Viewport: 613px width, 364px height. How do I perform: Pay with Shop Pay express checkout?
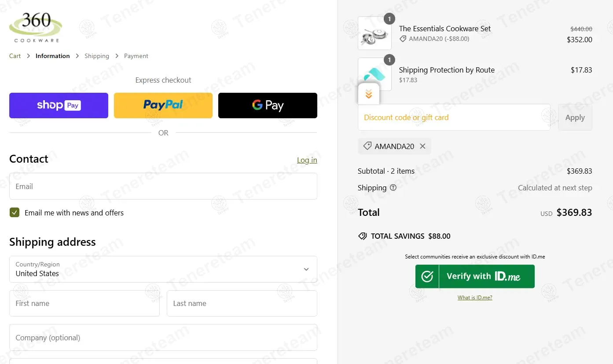(x=59, y=106)
